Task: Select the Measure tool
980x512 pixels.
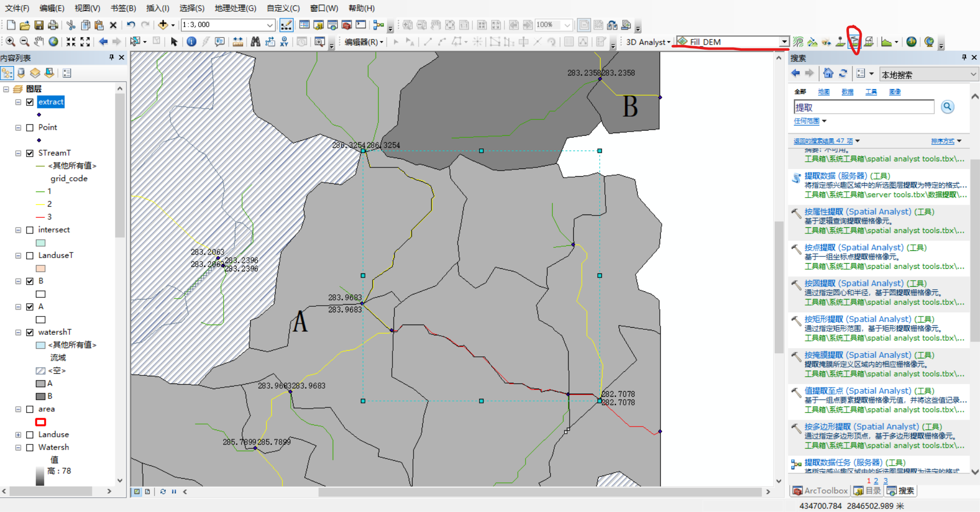Action: tap(237, 41)
